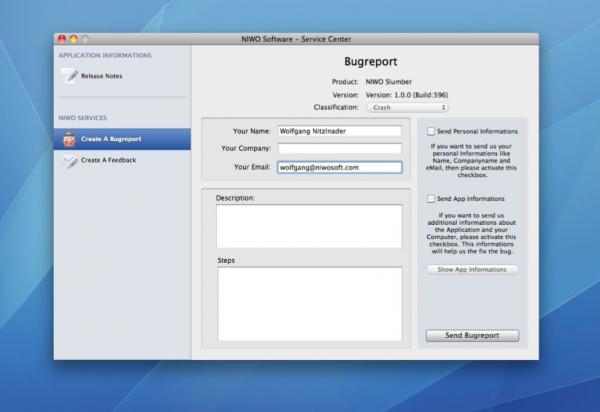Viewport: 600px width, 412px height.
Task: Click inside the Description text area
Action: (x=309, y=226)
